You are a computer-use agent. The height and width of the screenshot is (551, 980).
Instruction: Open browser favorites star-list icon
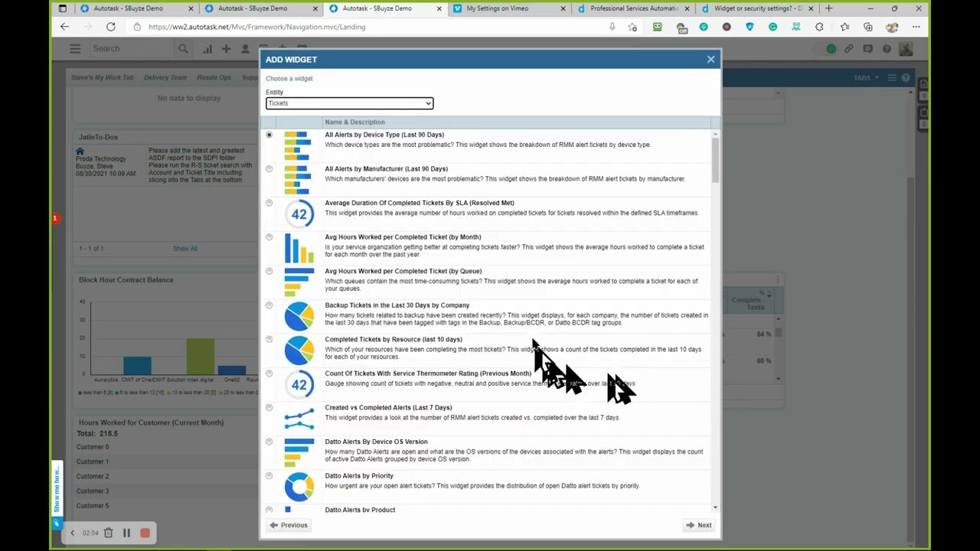[844, 27]
